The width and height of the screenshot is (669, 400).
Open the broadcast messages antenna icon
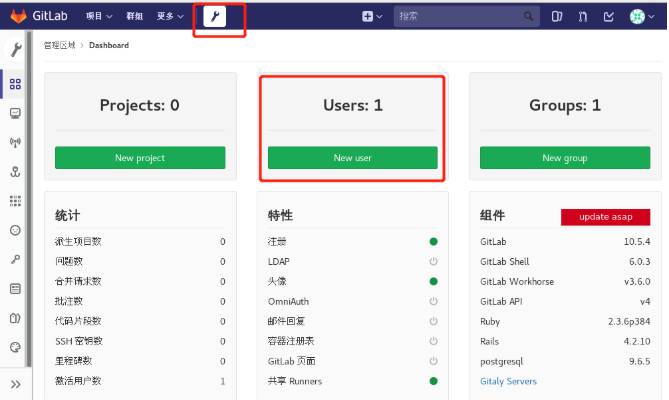tap(15, 142)
